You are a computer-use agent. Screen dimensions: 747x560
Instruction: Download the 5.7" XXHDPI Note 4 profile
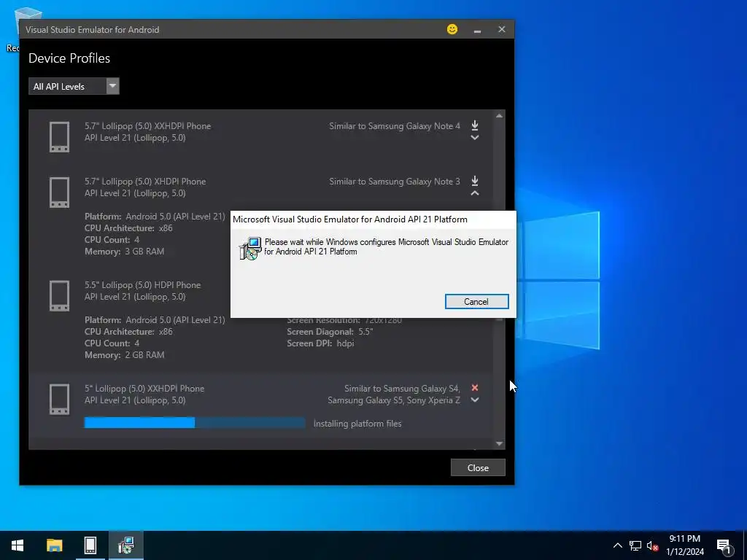[474, 125]
